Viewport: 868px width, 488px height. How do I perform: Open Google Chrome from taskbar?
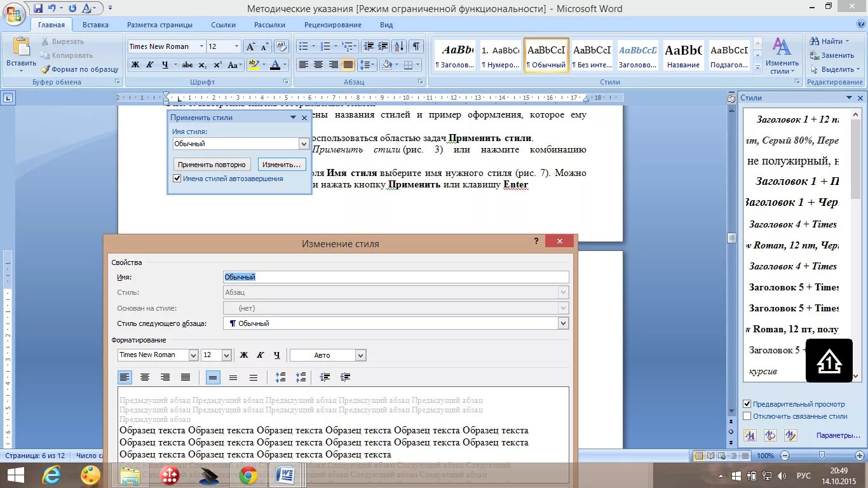248,475
